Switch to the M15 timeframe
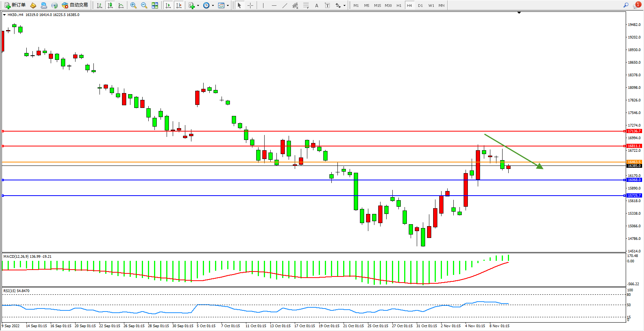The width and height of the screenshot is (644, 331). 377,5
